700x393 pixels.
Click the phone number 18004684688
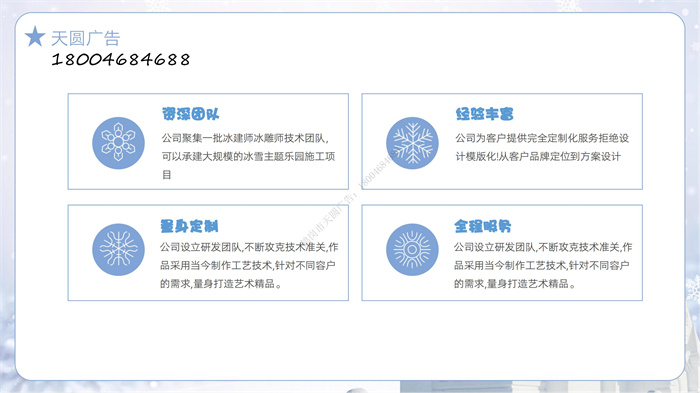coord(121,59)
